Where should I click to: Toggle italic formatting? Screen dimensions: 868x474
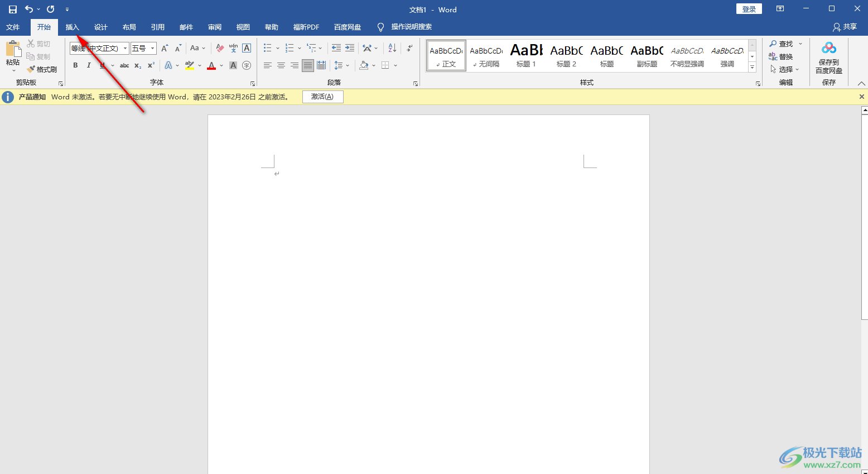coord(89,65)
